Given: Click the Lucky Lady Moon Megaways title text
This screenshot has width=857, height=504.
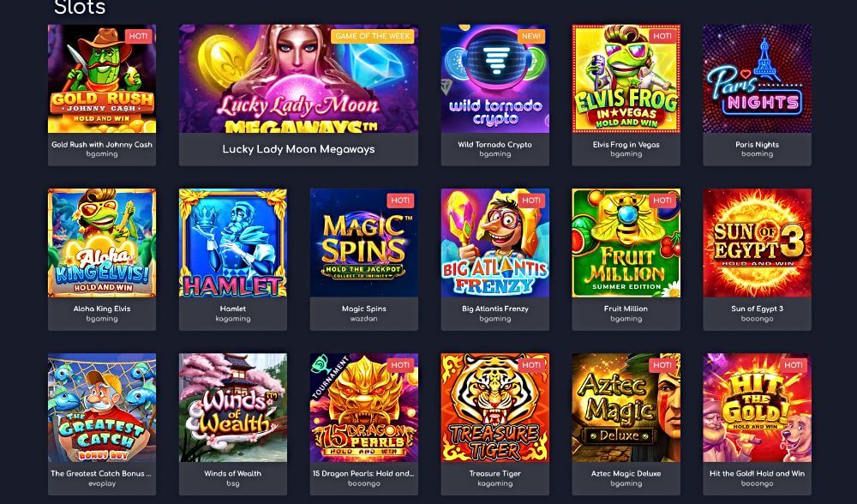Looking at the screenshot, I should [x=298, y=149].
